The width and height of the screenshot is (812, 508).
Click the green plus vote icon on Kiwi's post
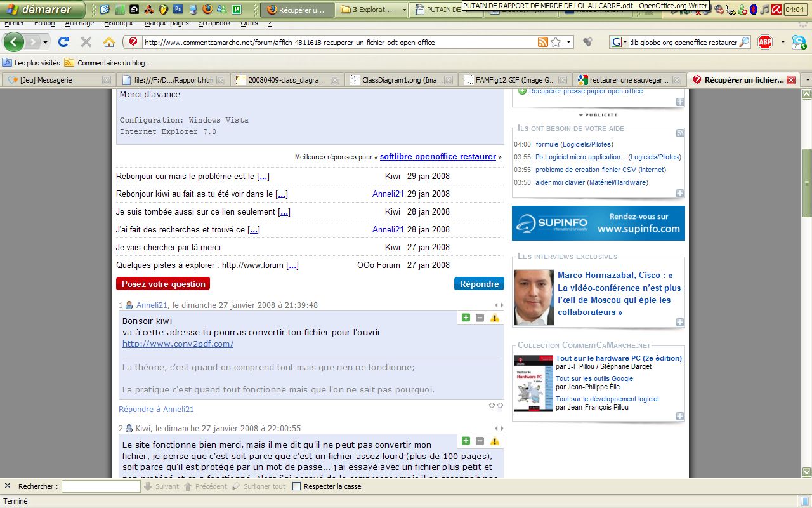coord(466,441)
